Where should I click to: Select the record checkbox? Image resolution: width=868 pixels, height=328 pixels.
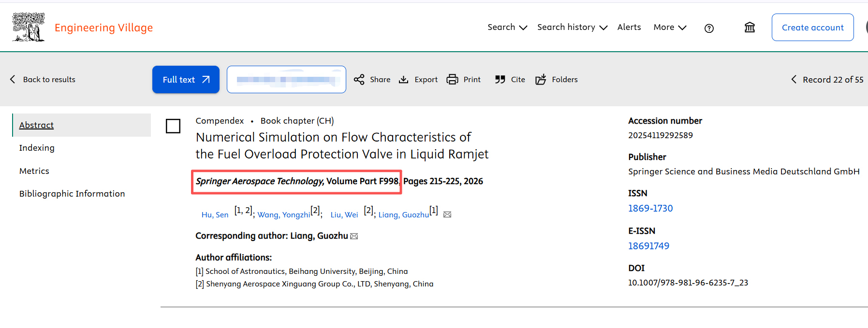[x=173, y=126]
